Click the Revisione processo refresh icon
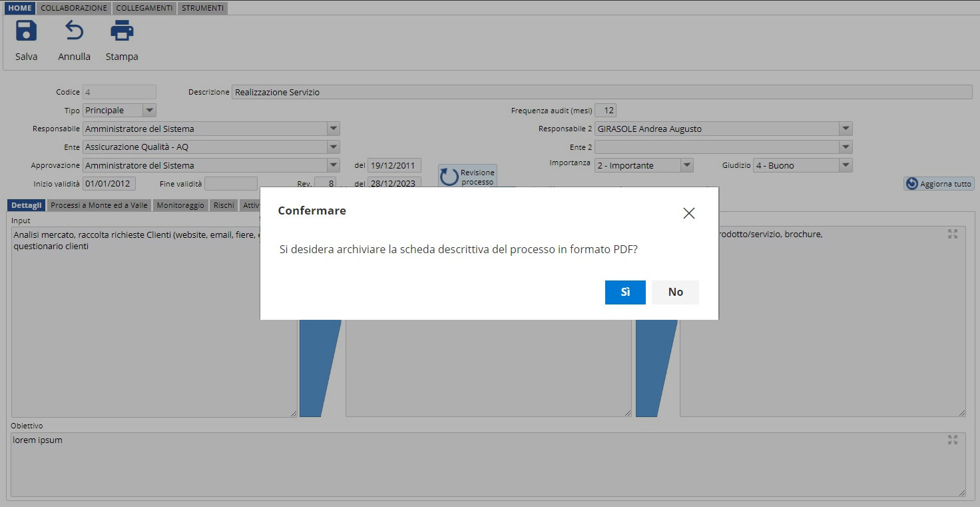The height and width of the screenshot is (507, 980). coord(449,177)
